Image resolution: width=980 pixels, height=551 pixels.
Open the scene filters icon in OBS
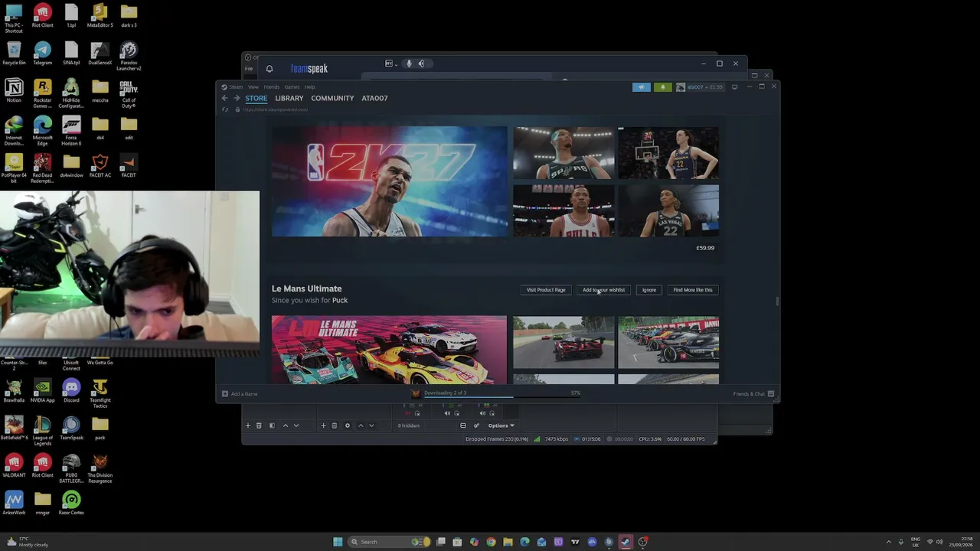click(x=272, y=425)
